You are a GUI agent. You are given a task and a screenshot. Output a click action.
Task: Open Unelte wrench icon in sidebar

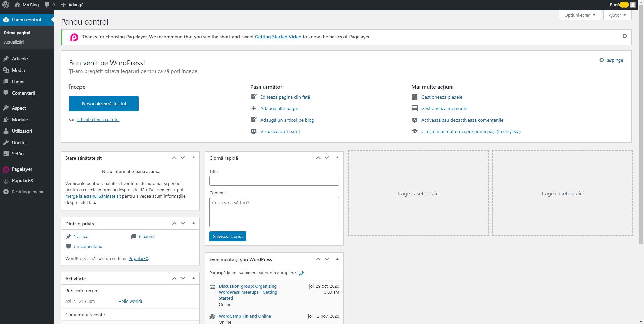(x=6, y=142)
